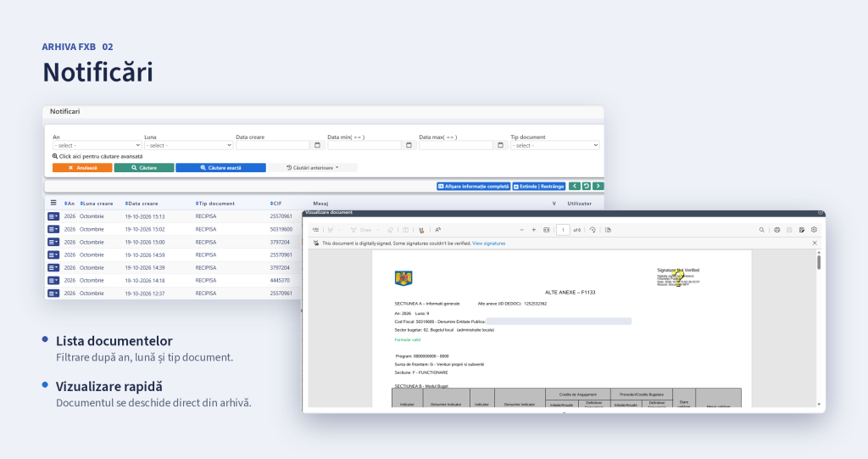Open row actions menu for 19-10-2026 12:37

(53, 294)
